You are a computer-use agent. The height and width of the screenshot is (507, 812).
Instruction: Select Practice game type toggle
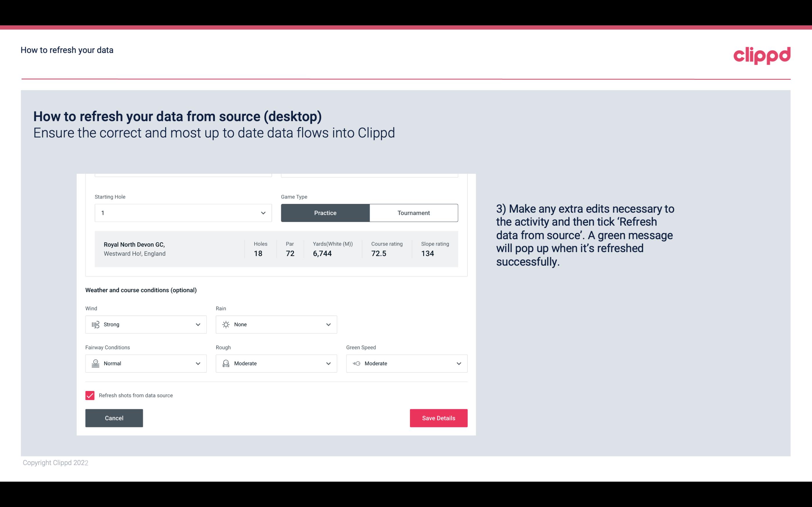click(x=325, y=213)
